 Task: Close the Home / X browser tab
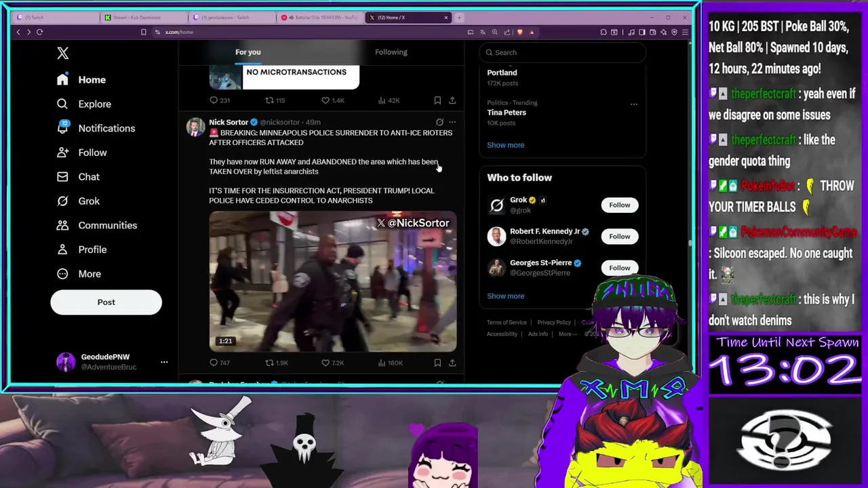click(446, 18)
